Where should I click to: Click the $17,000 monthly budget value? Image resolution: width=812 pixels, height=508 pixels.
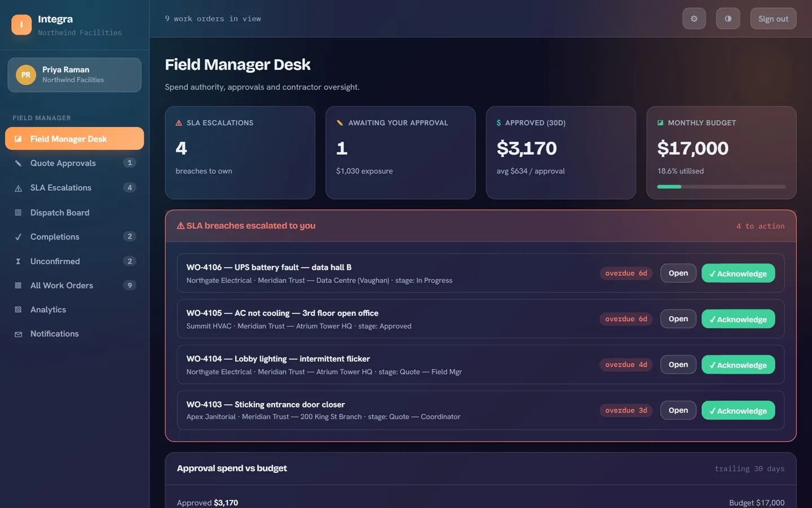point(692,148)
